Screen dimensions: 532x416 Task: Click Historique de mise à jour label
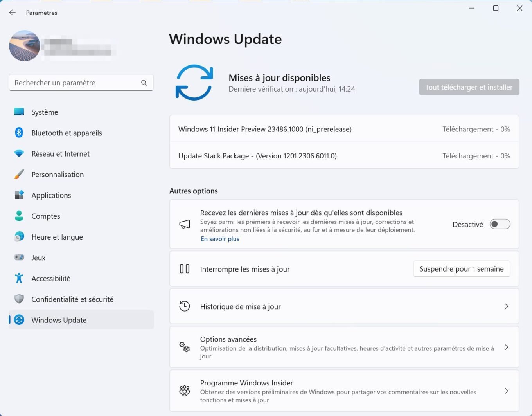click(x=240, y=306)
